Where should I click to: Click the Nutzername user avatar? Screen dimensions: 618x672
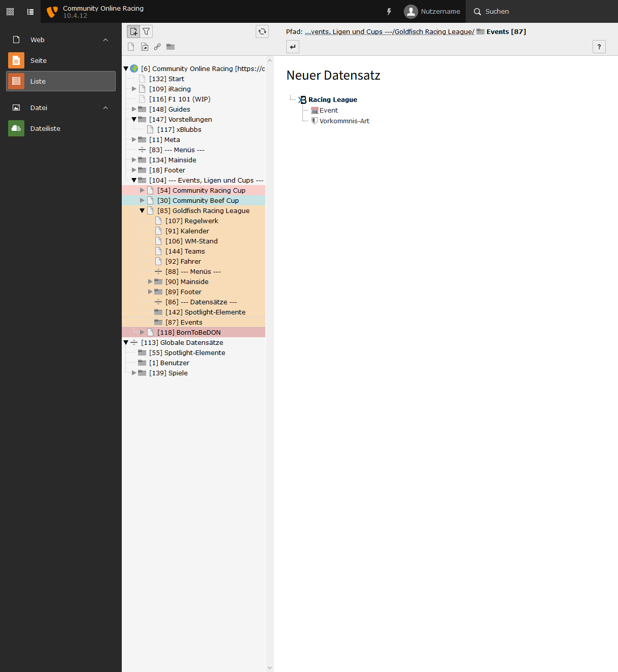click(x=411, y=11)
